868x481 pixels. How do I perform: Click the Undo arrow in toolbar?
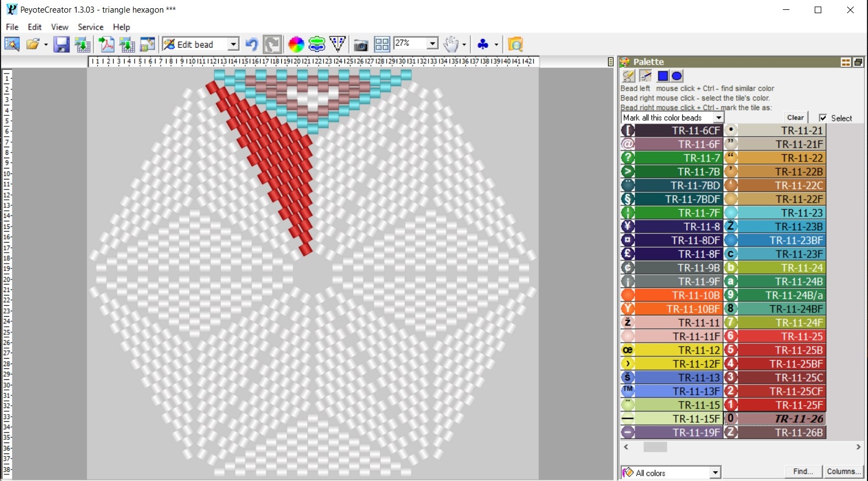tap(252, 44)
